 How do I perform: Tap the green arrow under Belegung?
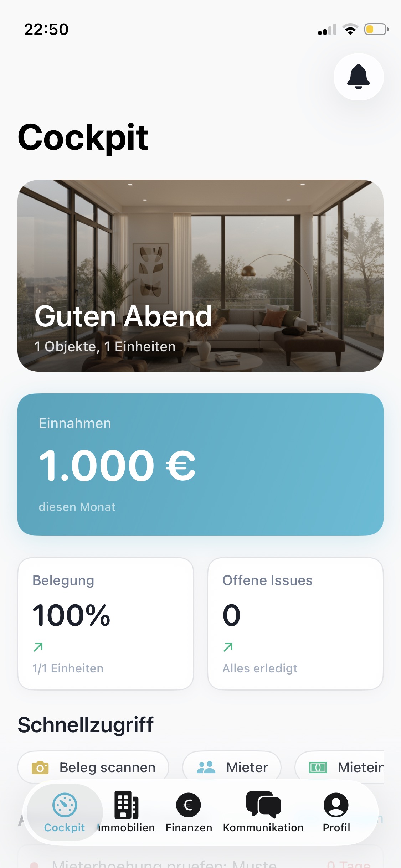(38, 647)
